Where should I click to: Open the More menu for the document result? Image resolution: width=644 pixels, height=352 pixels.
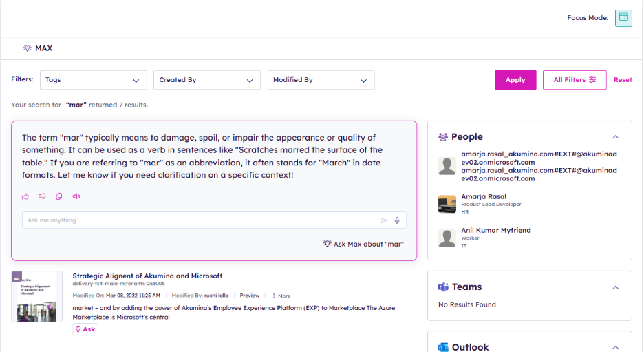tap(281, 296)
